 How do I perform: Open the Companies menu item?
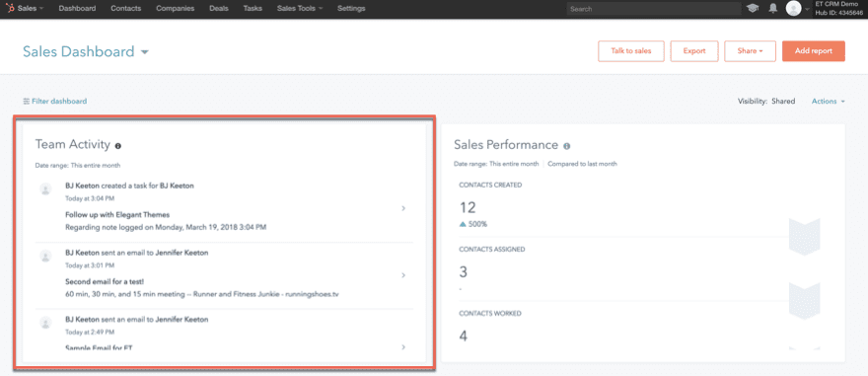pos(175,8)
